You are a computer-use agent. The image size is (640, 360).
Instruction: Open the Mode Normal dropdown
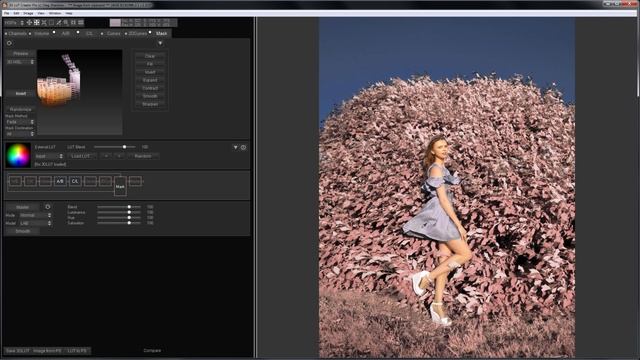point(36,215)
